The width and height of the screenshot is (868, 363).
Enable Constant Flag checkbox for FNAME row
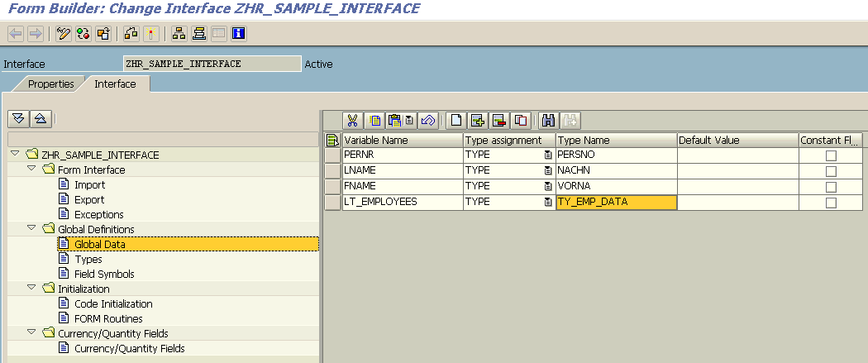(831, 187)
